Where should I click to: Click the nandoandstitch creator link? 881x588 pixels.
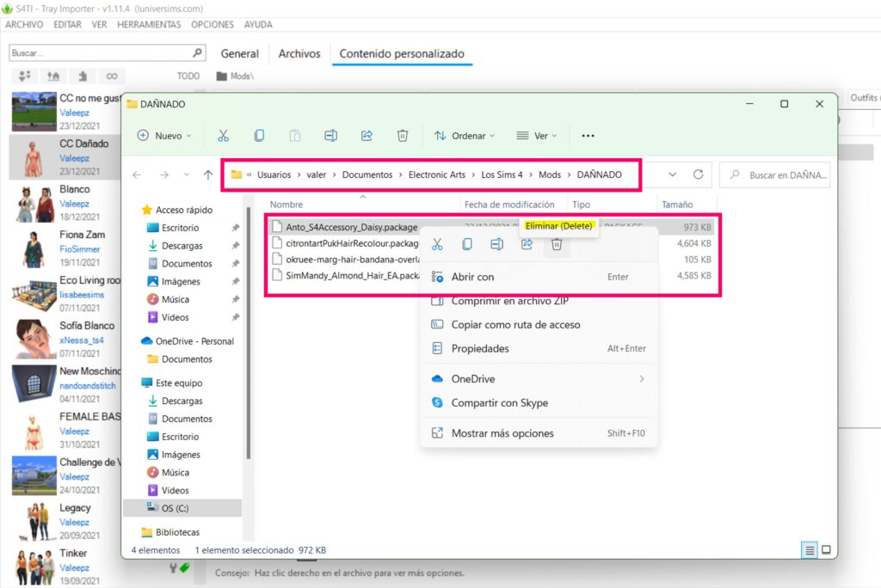pos(88,385)
